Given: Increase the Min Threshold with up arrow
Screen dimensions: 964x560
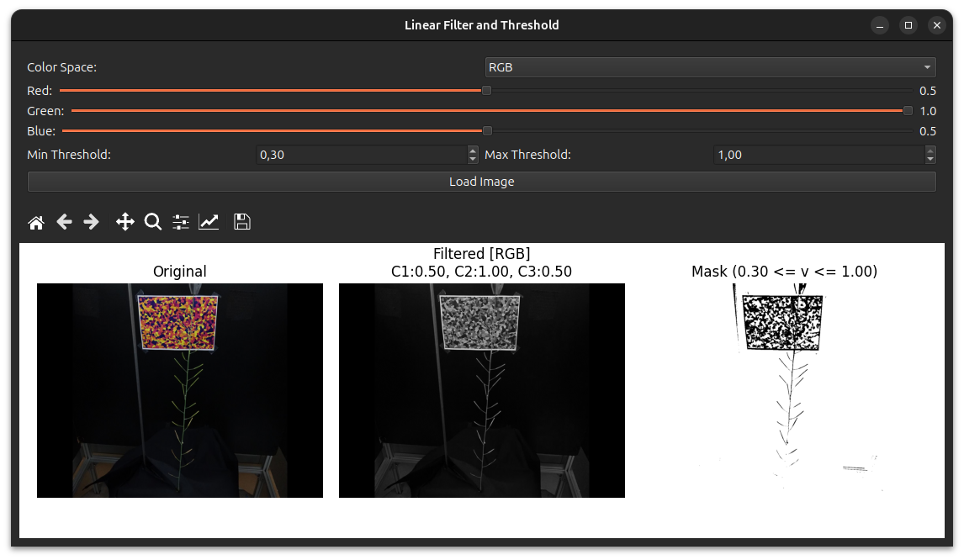Looking at the screenshot, I should [x=472, y=151].
